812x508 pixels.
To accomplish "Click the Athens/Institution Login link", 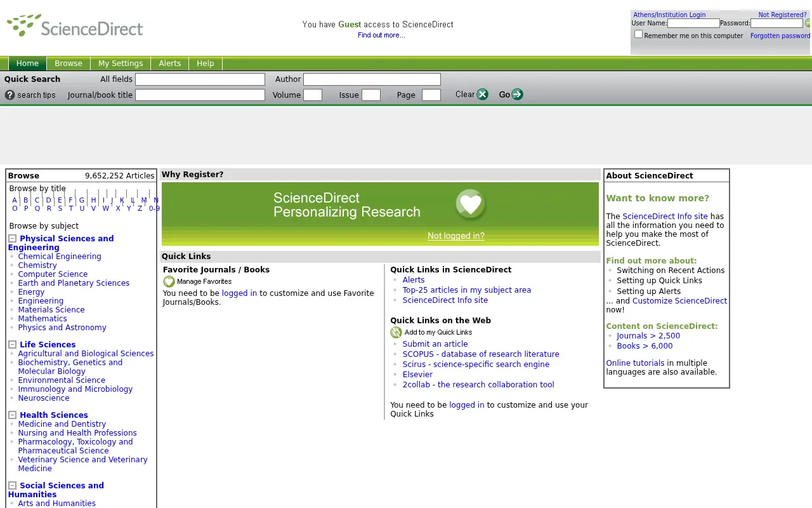I will (669, 15).
